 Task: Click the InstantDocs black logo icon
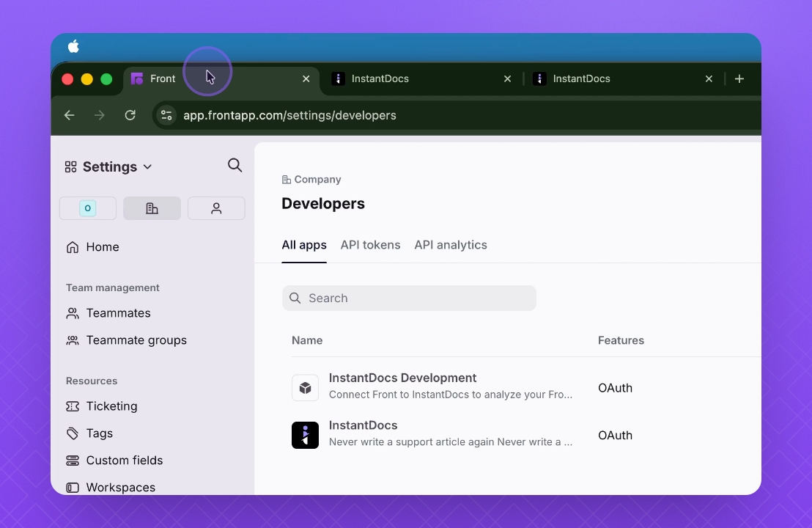pyautogui.click(x=305, y=436)
